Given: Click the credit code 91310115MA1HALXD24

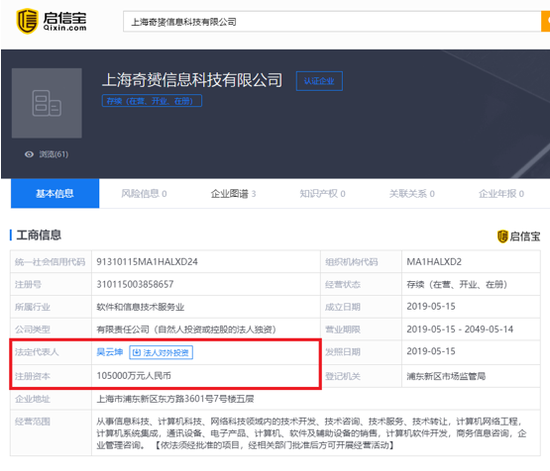Looking at the screenshot, I should 147,262.
